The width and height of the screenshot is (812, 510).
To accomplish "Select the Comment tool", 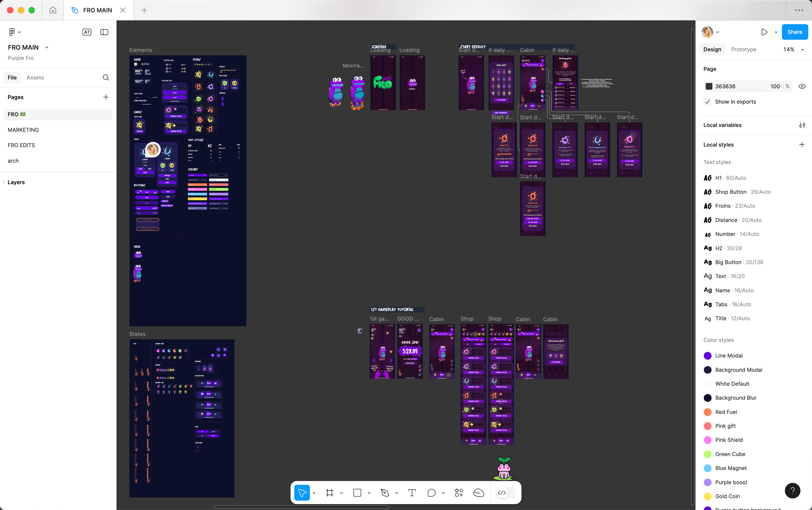I will coord(431,493).
